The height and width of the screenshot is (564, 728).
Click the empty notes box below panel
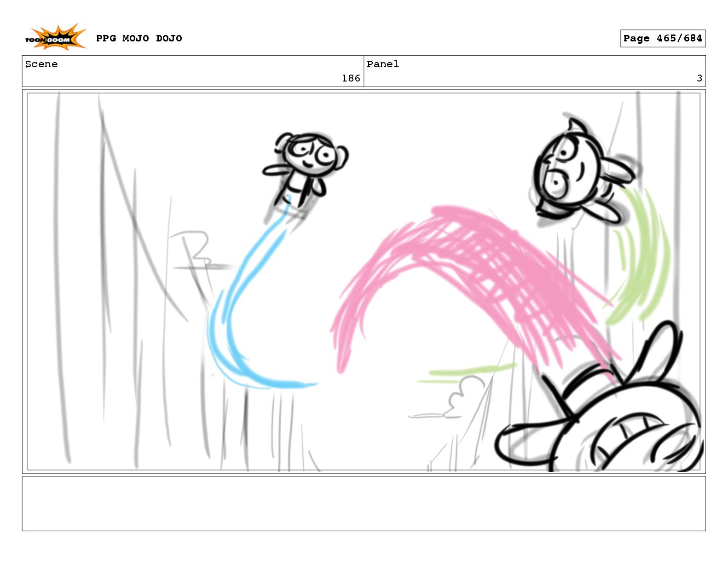[364, 504]
